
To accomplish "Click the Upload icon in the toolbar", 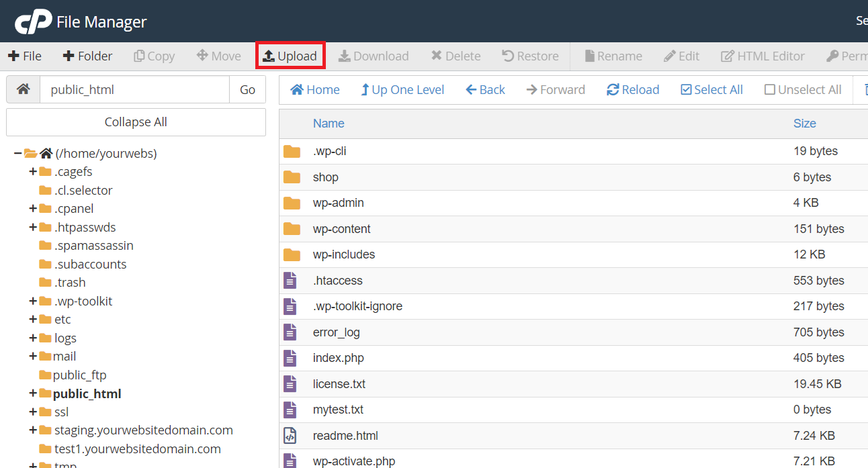I will (290, 56).
